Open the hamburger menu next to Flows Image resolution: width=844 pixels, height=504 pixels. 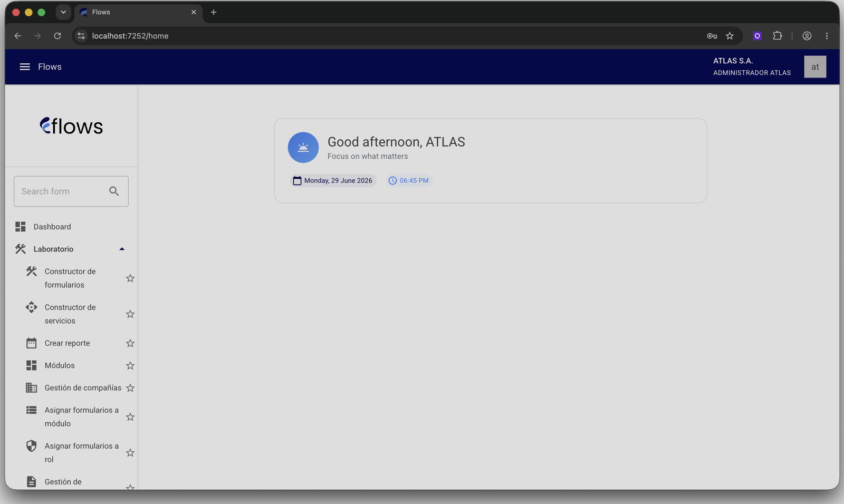(x=25, y=67)
